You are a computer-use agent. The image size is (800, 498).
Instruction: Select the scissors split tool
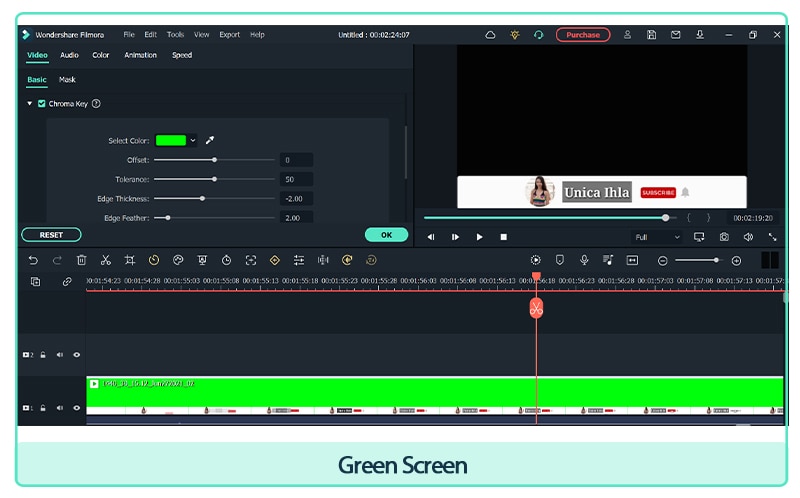(x=106, y=260)
